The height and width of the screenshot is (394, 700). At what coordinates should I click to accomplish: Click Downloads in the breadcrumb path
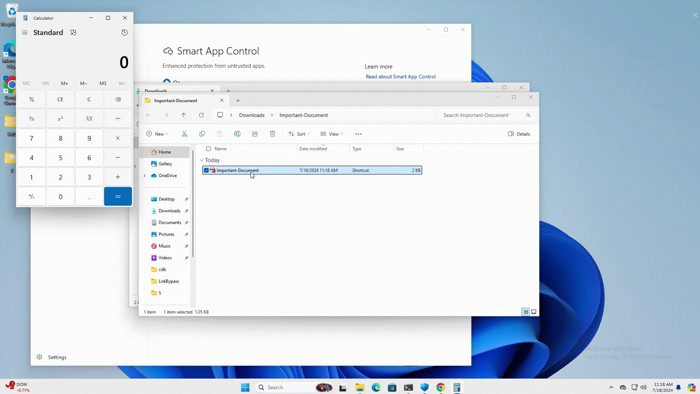[251, 115]
